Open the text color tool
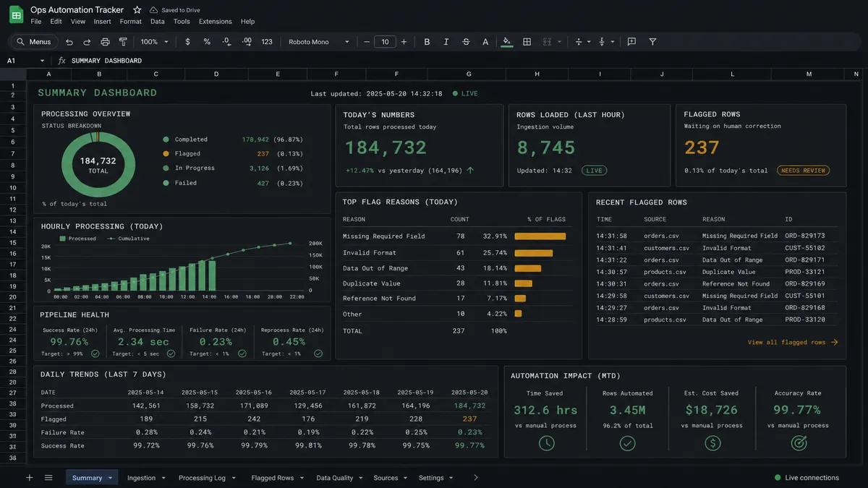Screen dimensions: 868x488 click(x=485, y=42)
